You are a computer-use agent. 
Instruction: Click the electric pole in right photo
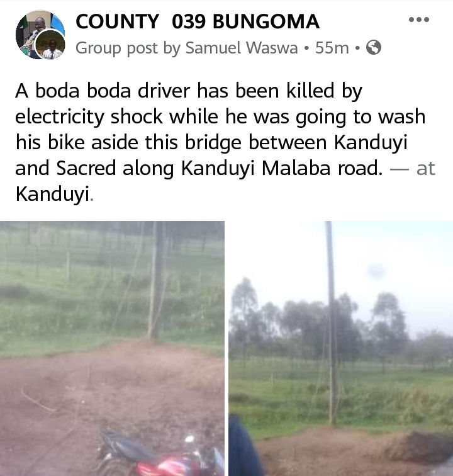(x=332, y=323)
